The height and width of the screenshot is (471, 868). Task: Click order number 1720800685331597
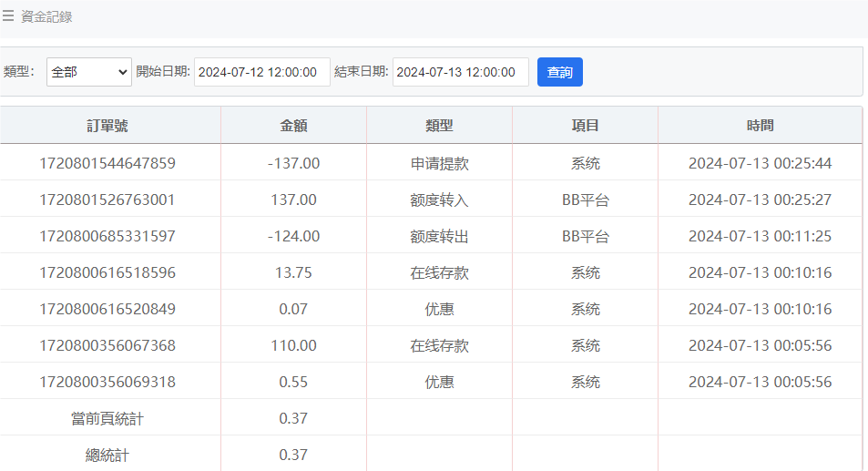(x=107, y=236)
